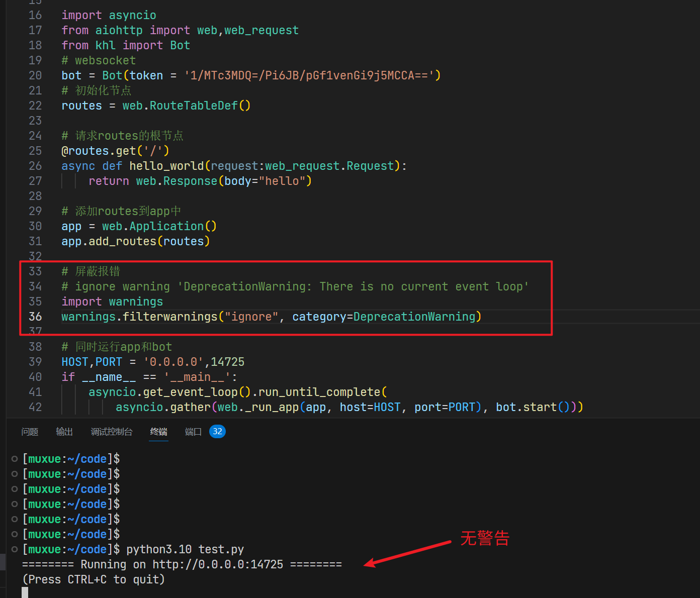Image resolution: width=700 pixels, height=598 pixels.
Task: Click the 'hello_world' function name
Action: click(x=166, y=166)
